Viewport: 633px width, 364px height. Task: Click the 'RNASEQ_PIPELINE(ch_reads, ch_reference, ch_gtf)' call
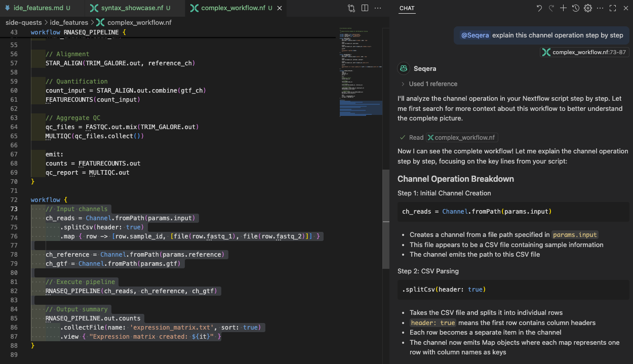[x=131, y=291]
